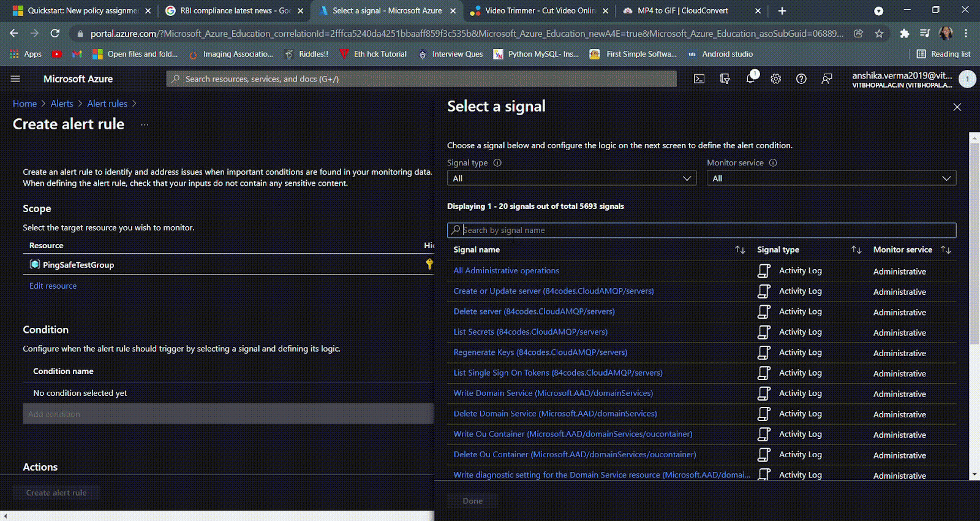Sort signals by Signal name column
The width and height of the screenshot is (980, 521).
[x=740, y=250]
